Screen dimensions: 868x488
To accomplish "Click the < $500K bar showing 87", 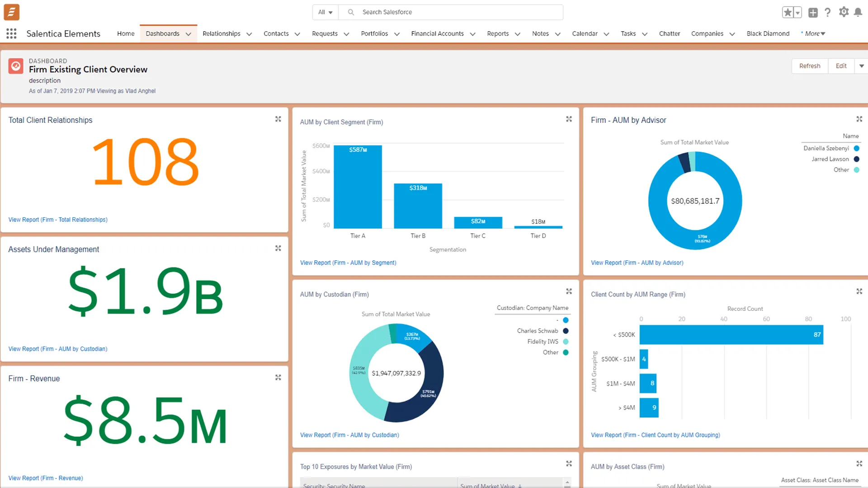I will coord(731,335).
